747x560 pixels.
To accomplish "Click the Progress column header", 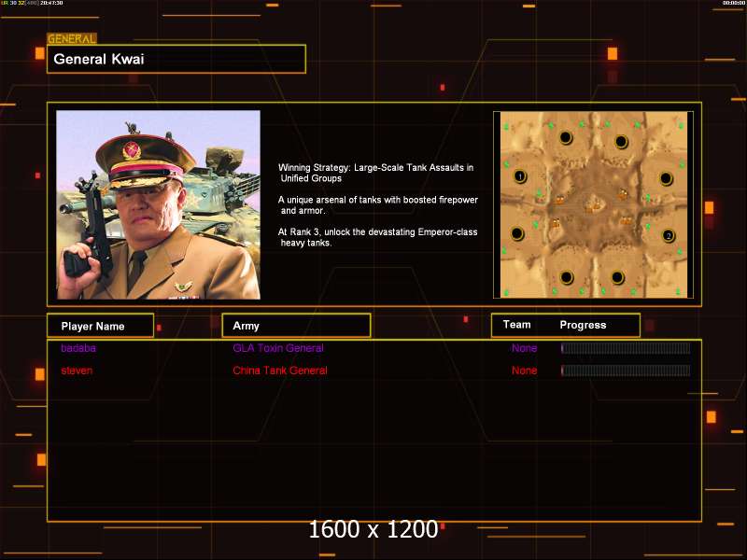I will click(x=583, y=325).
